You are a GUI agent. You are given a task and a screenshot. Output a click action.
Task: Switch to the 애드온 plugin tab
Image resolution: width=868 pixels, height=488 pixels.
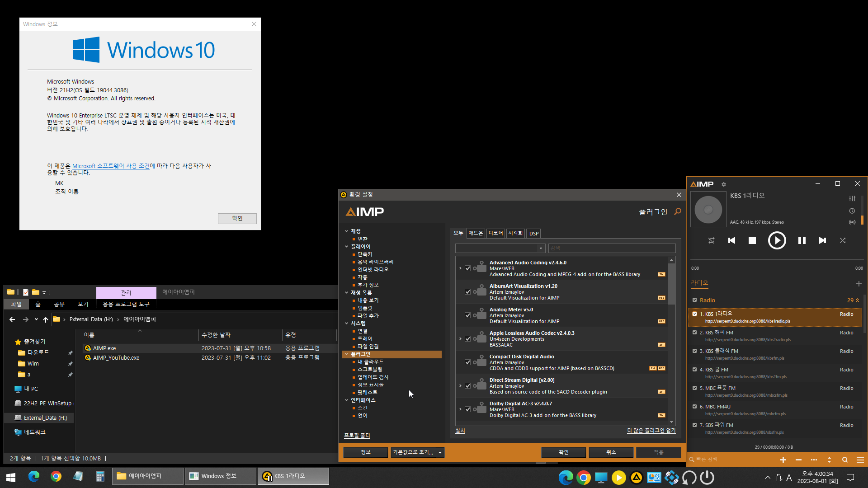476,233
